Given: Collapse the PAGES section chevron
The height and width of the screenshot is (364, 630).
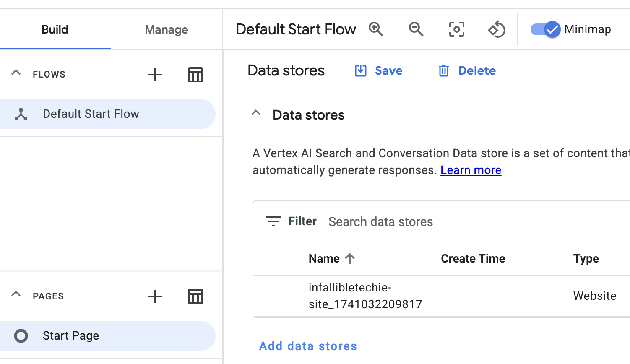Looking at the screenshot, I should [x=16, y=294].
